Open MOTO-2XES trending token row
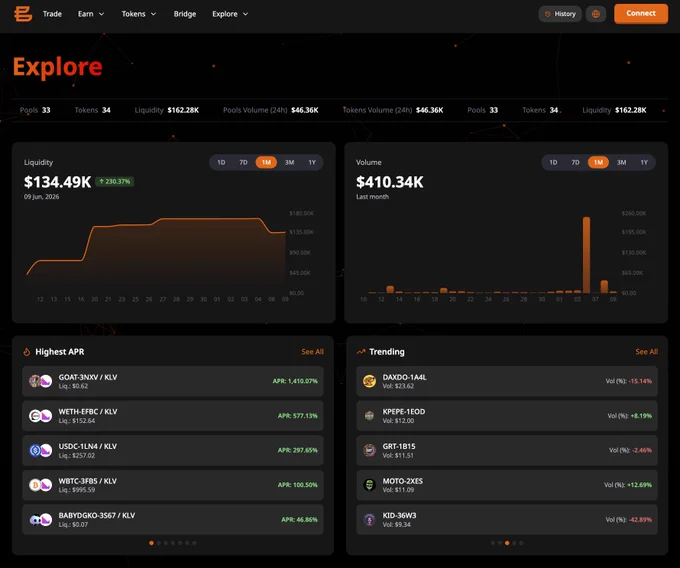This screenshot has width=680, height=568. pyautogui.click(x=507, y=485)
